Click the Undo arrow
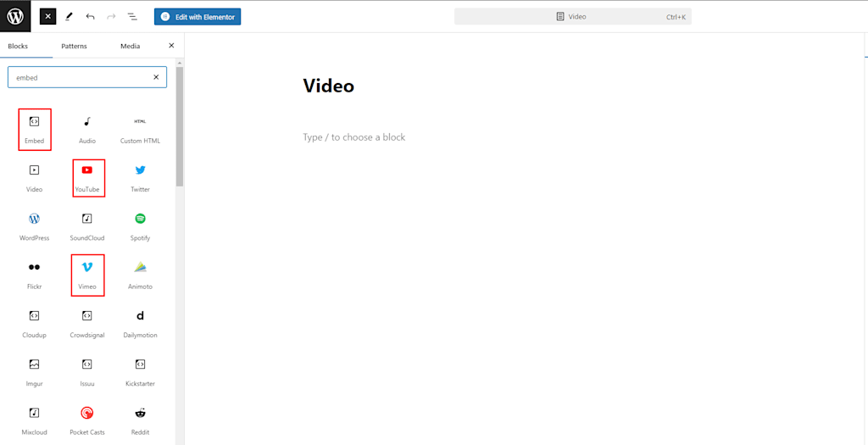Viewport: 868px width, 445px height. coord(90,17)
